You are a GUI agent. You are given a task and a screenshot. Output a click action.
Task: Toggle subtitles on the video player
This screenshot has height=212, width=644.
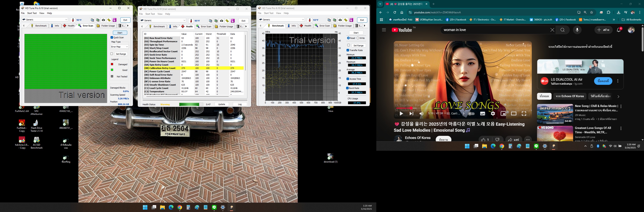pos(483,114)
